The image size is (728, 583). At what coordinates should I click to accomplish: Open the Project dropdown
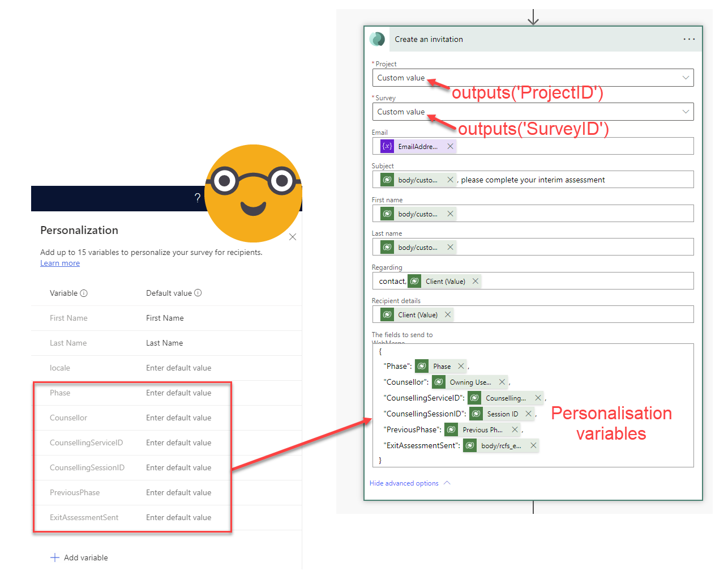[685, 78]
